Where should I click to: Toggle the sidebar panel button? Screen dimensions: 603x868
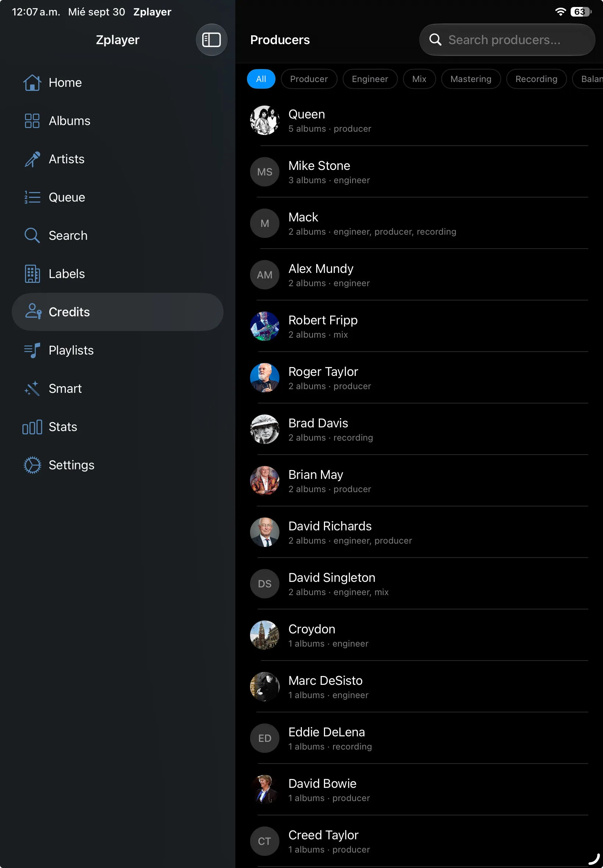pyautogui.click(x=211, y=40)
